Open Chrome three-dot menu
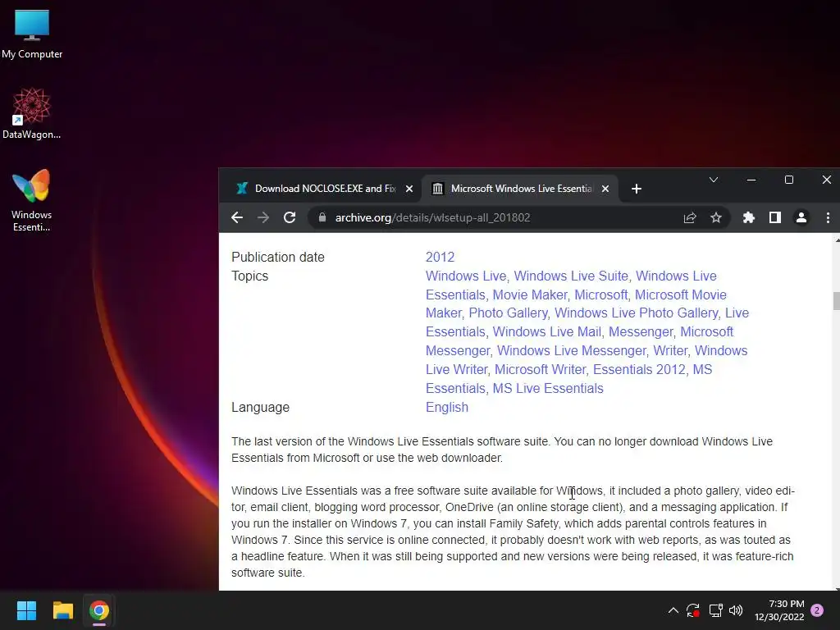Viewport: 840px width, 630px height. [828, 217]
